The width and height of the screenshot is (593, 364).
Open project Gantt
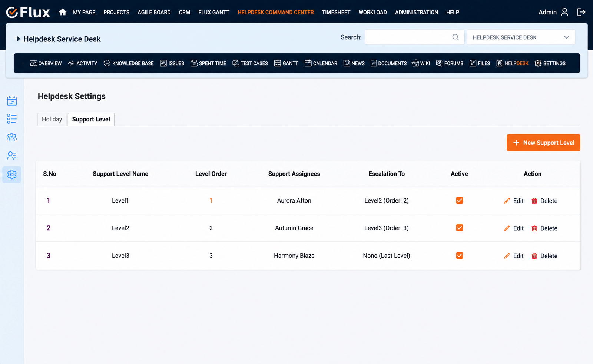click(286, 63)
